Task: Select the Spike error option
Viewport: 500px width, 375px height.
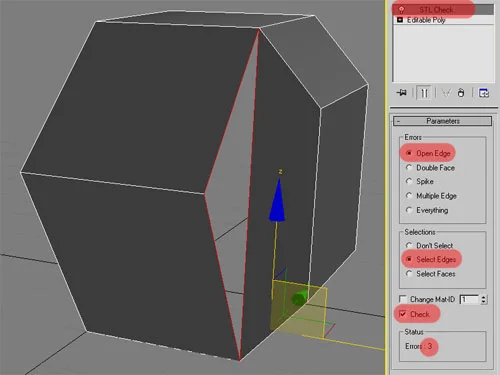Action: 409,181
